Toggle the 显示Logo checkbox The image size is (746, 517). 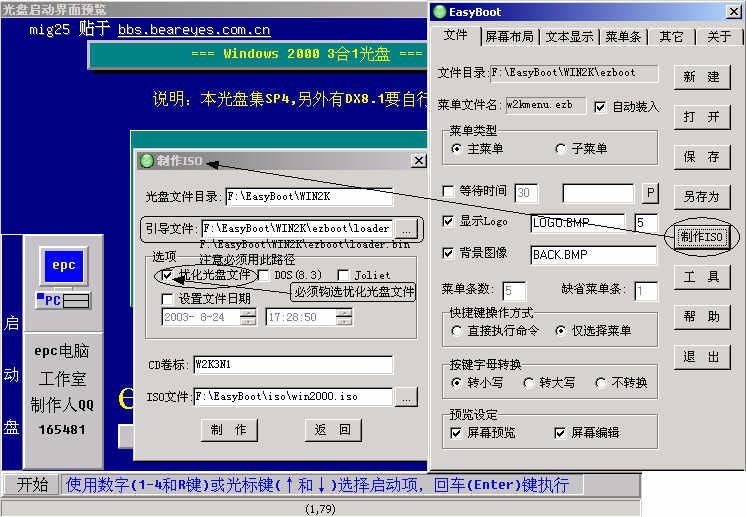point(448,221)
